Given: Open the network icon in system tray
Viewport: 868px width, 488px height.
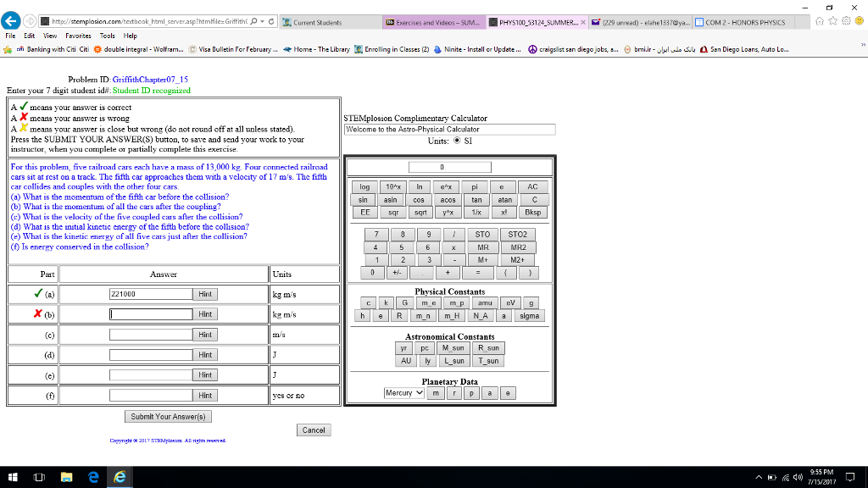Looking at the screenshot, I should click(x=785, y=477).
